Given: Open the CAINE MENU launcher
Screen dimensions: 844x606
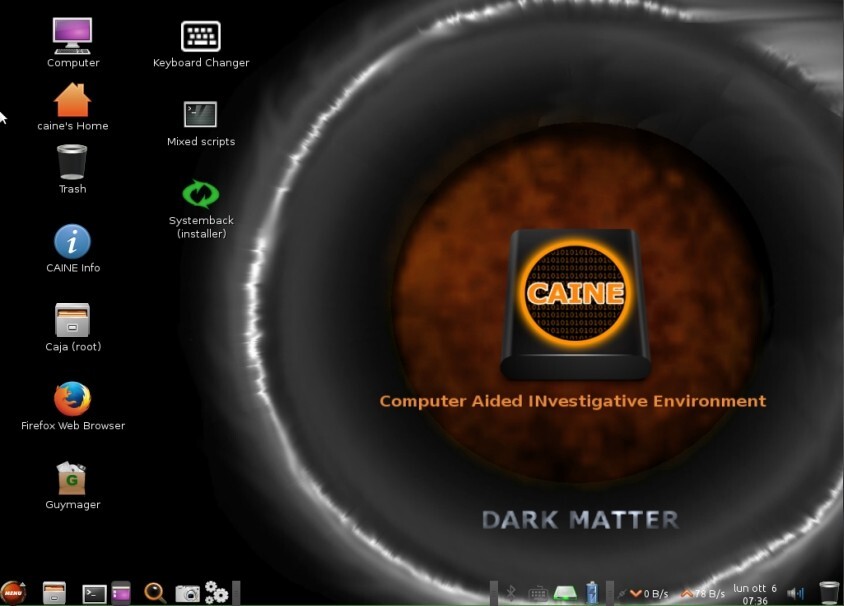Looking at the screenshot, I should click(13, 592).
